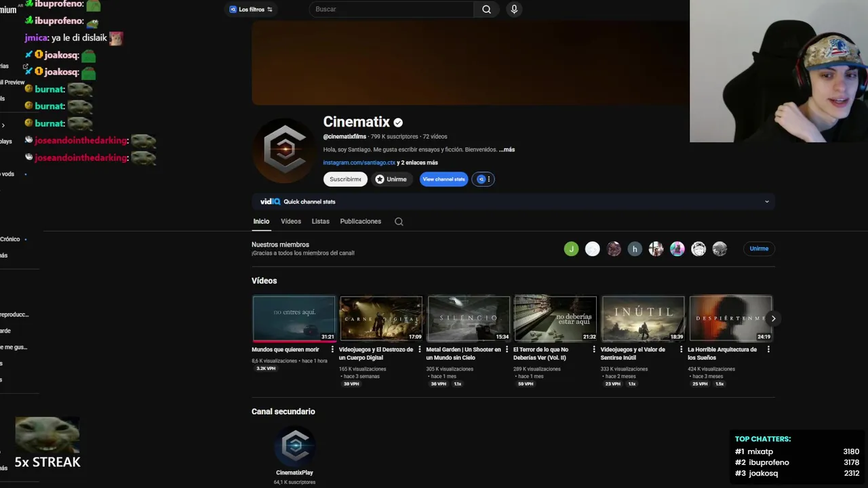The height and width of the screenshot is (488, 868).
Task: Switch to Vídeos tab
Action: [291, 222]
